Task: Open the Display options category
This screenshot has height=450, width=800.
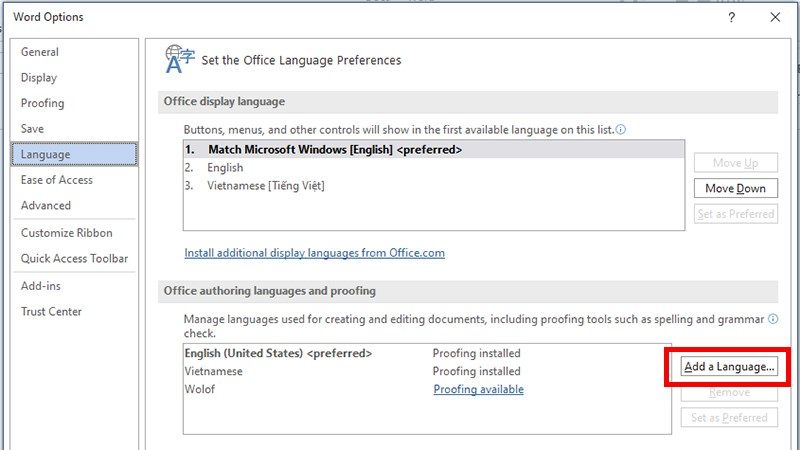Action: (x=74, y=78)
